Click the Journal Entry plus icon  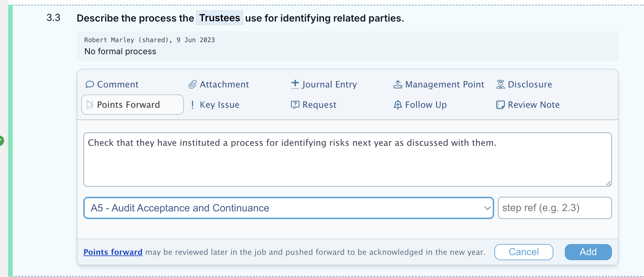[x=295, y=84]
